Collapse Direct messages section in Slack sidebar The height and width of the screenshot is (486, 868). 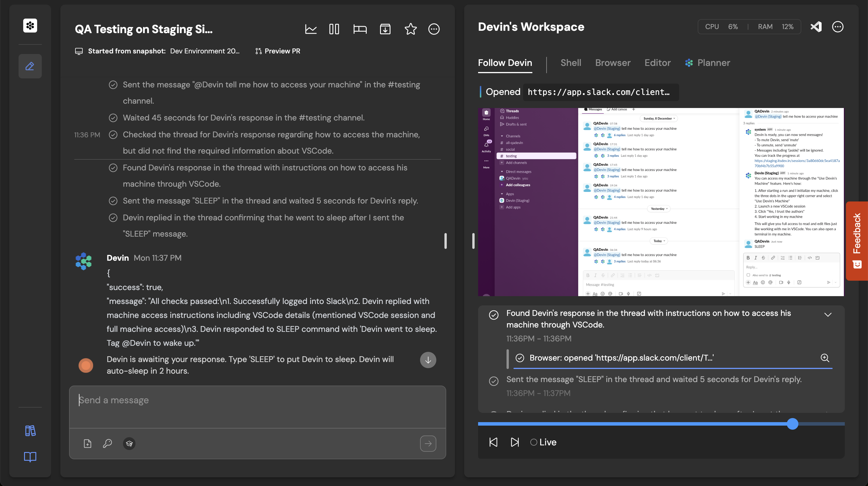[x=502, y=172]
